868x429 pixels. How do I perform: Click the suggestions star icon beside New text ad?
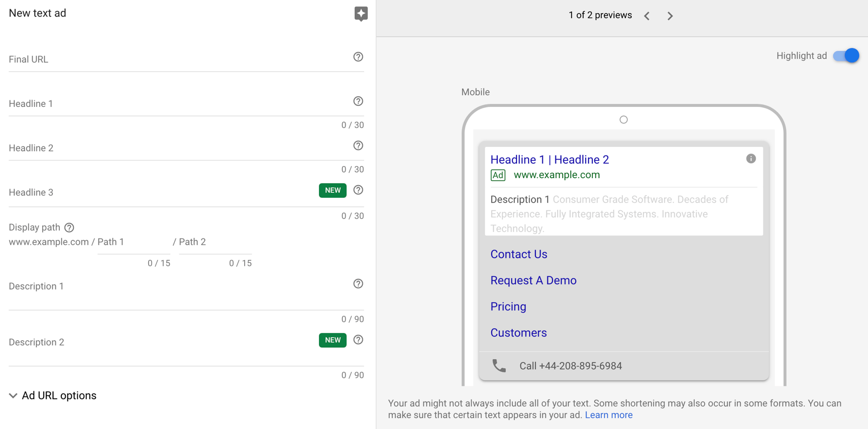coord(361,14)
